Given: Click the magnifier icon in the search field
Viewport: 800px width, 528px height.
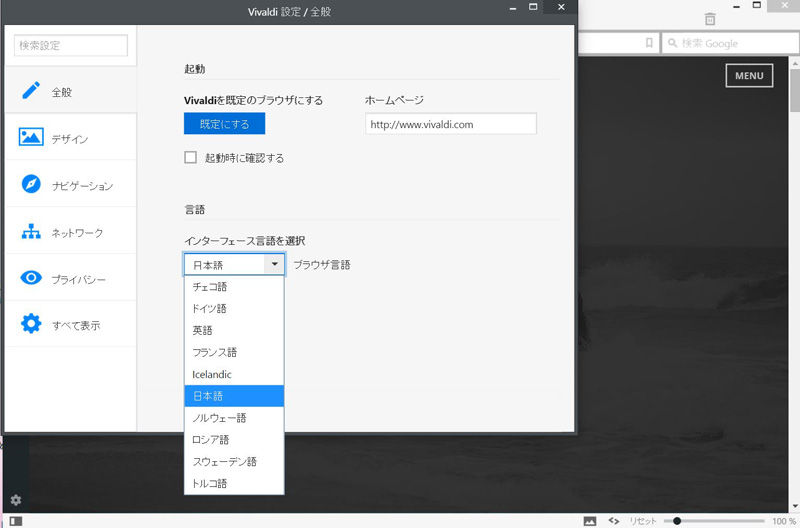Looking at the screenshot, I should pyautogui.click(x=672, y=43).
